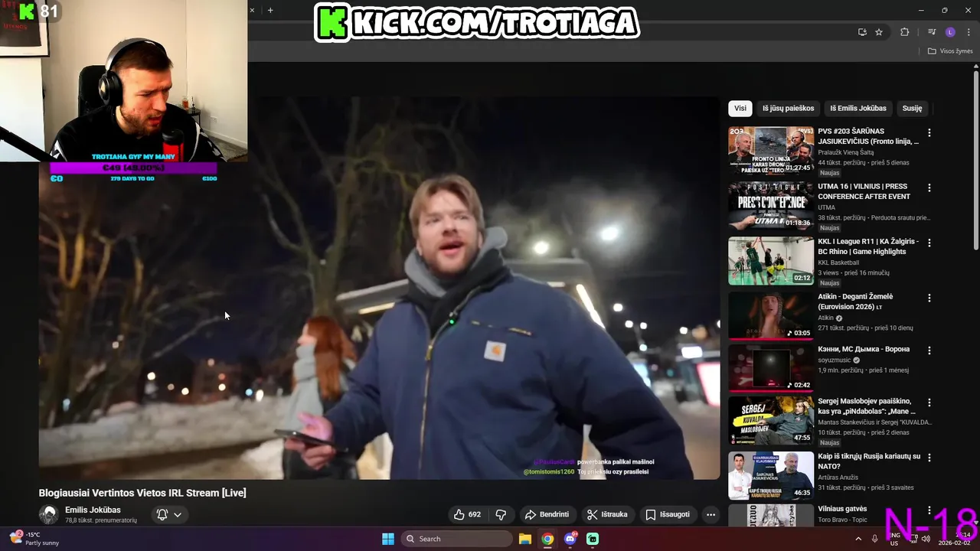The width and height of the screenshot is (980, 551).
Task: Open the purple L profile avatar
Action: tap(950, 32)
